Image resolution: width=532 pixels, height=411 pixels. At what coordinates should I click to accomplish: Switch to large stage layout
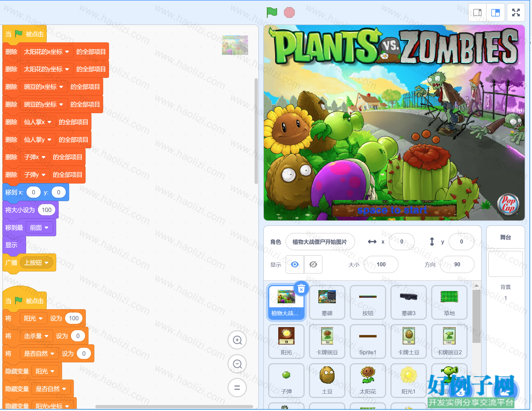[495, 12]
